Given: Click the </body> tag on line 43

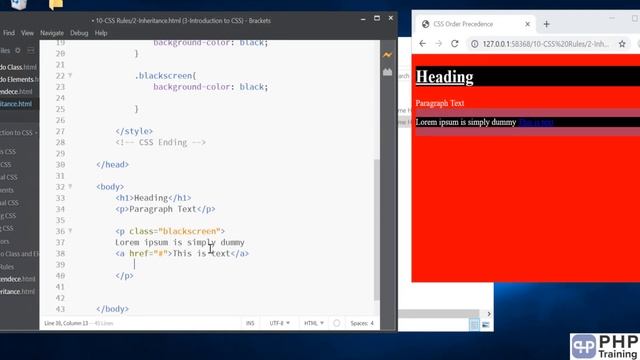Looking at the screenshot, I should coord(112,309).
